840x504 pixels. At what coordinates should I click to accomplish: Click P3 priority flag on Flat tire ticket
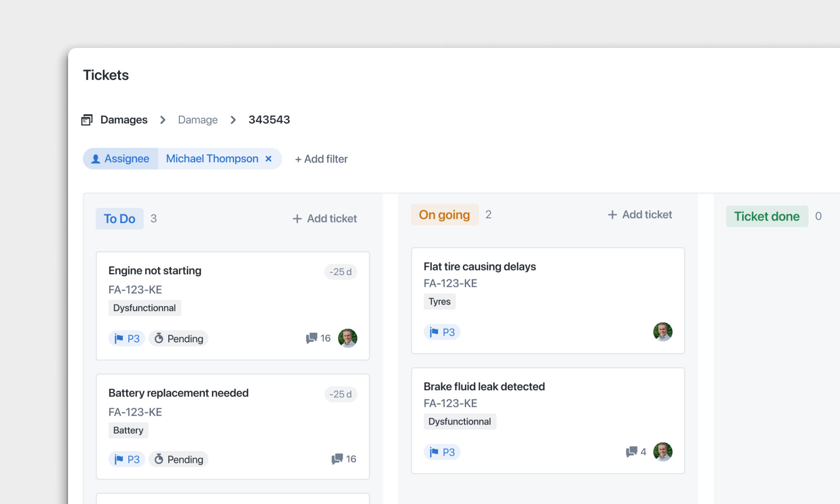click(442, 332)
